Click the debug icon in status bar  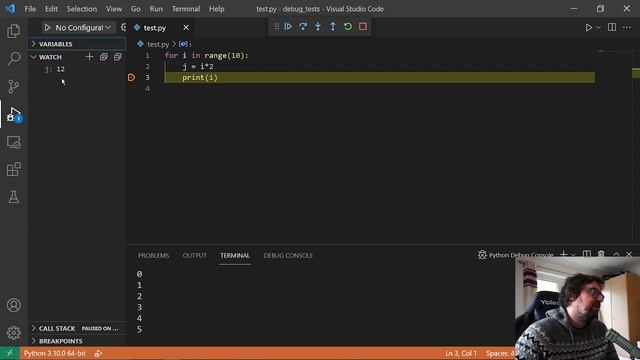[x=98, y=353]
